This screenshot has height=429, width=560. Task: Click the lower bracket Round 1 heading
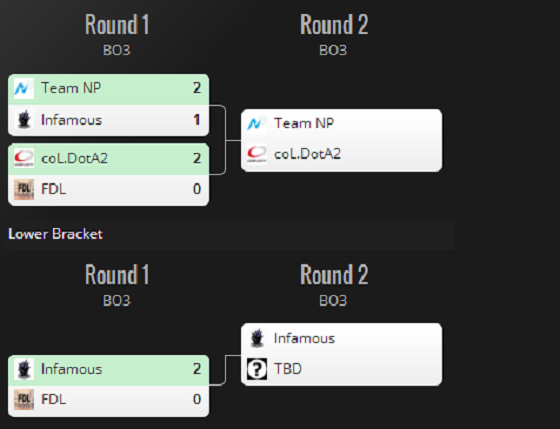(117, 275)
